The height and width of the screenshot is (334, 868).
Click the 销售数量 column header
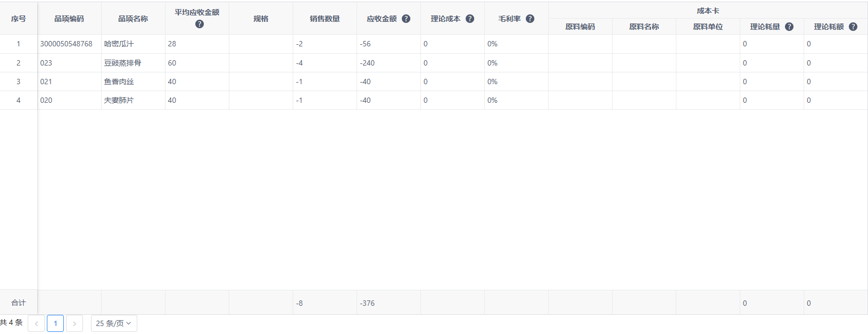[325, 19]
